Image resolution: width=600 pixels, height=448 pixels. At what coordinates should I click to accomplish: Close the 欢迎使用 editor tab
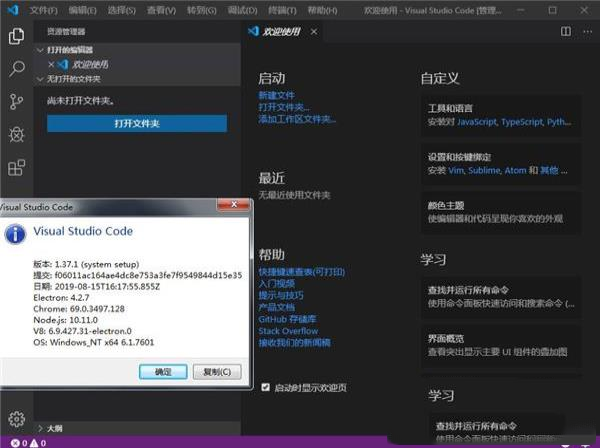[314, 32]
